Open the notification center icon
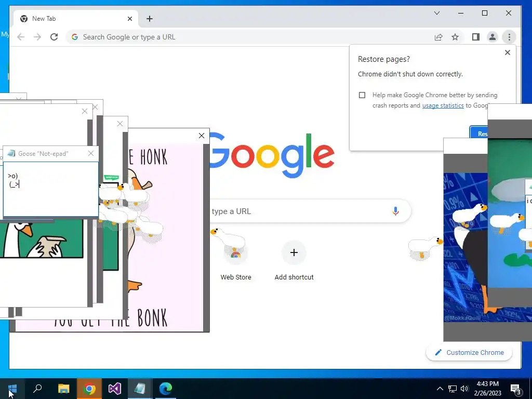 tap(516, 389)
